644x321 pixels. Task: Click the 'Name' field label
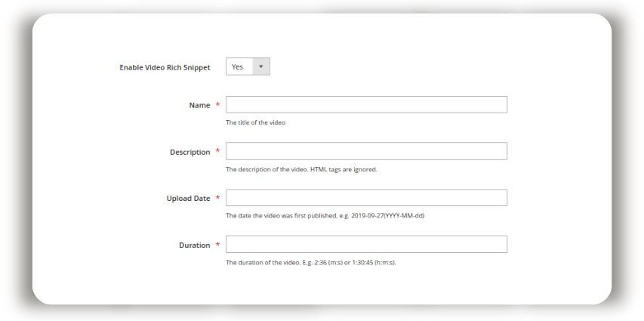pyautogui.click(x=199, y=105)
